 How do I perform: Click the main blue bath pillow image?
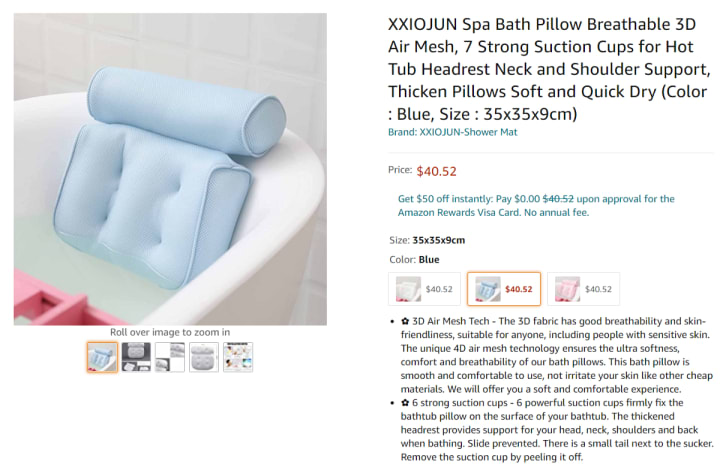(x=170, y=169)
